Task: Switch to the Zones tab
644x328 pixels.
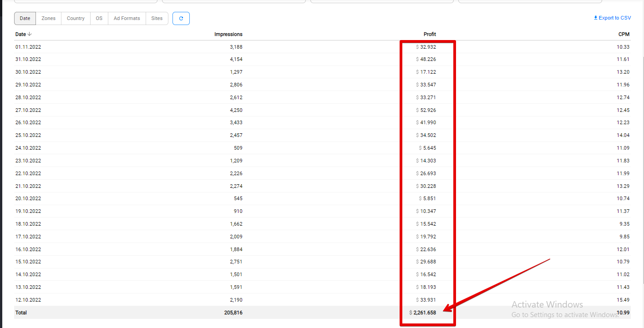Action: (48, 19)
